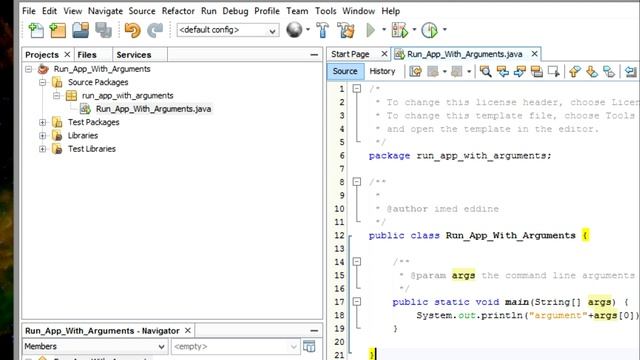Click the Find Selection magnifier icon
The image size is (640, 360).
[x=485, y=72]
